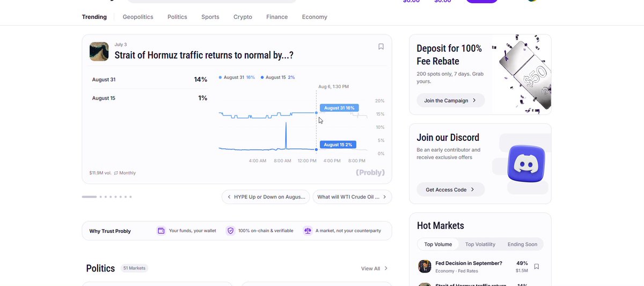Screen dimensions: 644x286
Task: Click the $11.9M vol. label
Action: click(100, 173)
